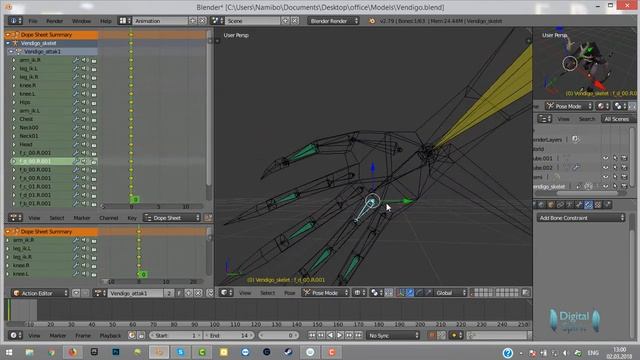Open the object Constraints properties tab
This screenshot has width=640, height=360.
click(560, 204)
